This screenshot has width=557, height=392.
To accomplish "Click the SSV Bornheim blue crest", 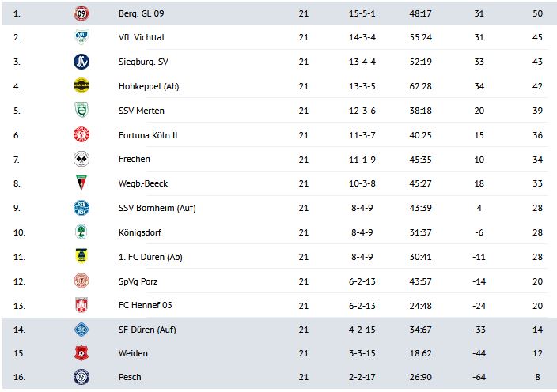I will (x=81, y=208).
